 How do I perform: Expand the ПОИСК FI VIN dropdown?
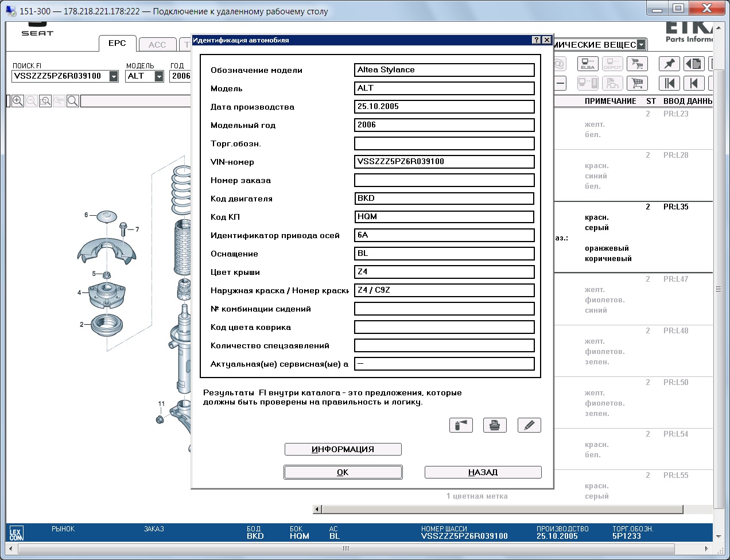114,76
